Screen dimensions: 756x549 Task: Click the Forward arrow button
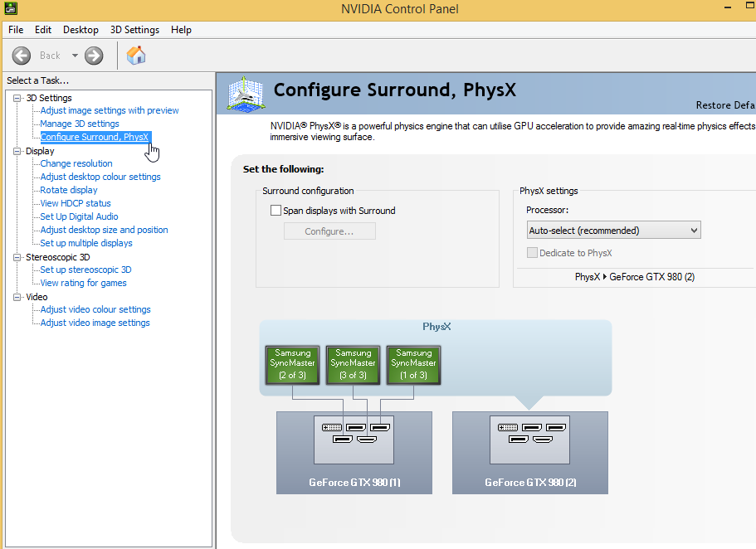point(94,56)
